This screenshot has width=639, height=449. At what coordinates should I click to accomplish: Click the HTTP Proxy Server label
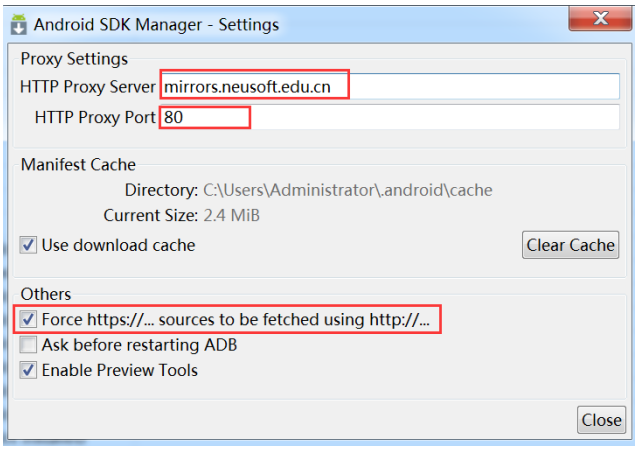coord(87,87)
